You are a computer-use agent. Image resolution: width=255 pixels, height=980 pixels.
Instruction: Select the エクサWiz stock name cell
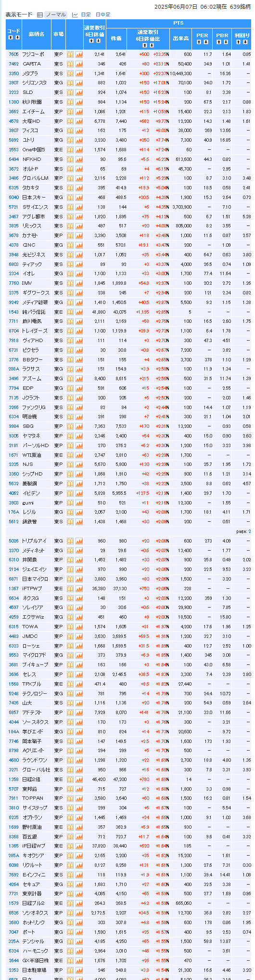point(36,617)
